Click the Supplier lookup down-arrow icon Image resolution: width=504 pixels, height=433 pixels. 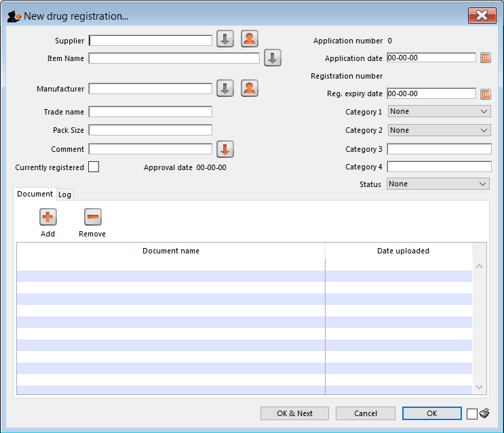[225, 39]
